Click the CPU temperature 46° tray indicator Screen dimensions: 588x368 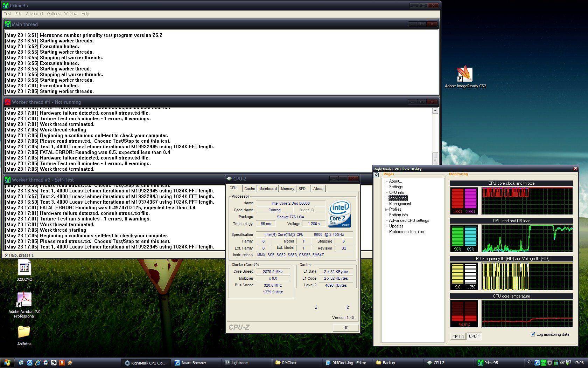(x=562, y=363)
